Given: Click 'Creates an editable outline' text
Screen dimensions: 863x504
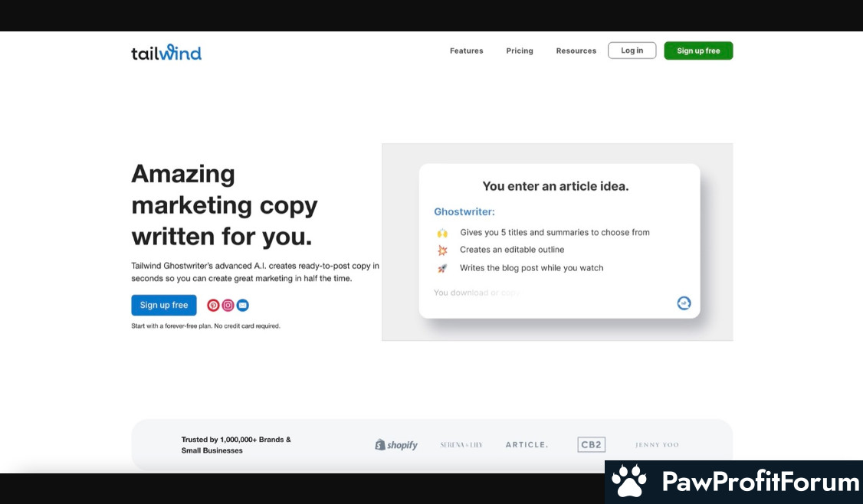Looking at the screenshot, I should pos(512,250).
